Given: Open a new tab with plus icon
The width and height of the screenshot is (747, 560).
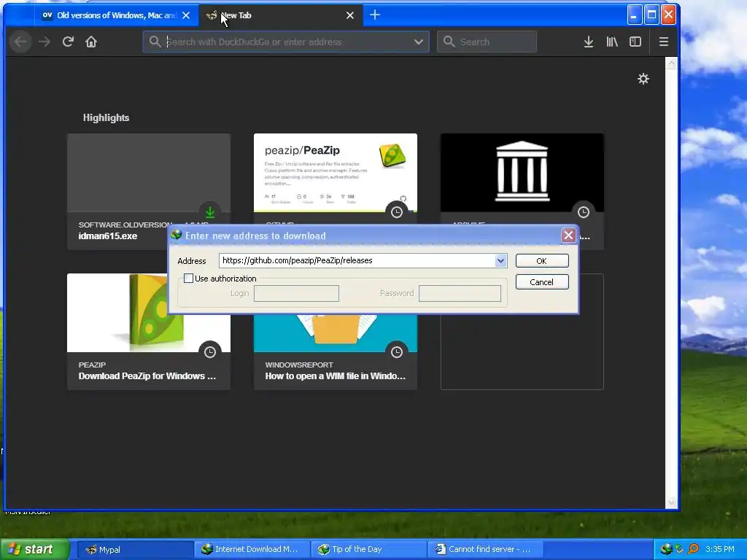Looking at the screenshot, I should (375, 15).
